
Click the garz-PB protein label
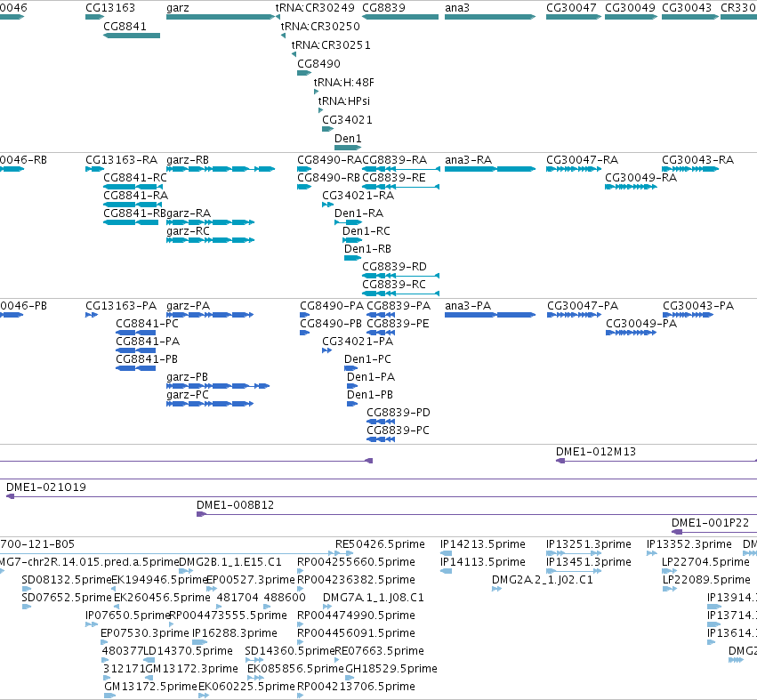pos(187,377)
